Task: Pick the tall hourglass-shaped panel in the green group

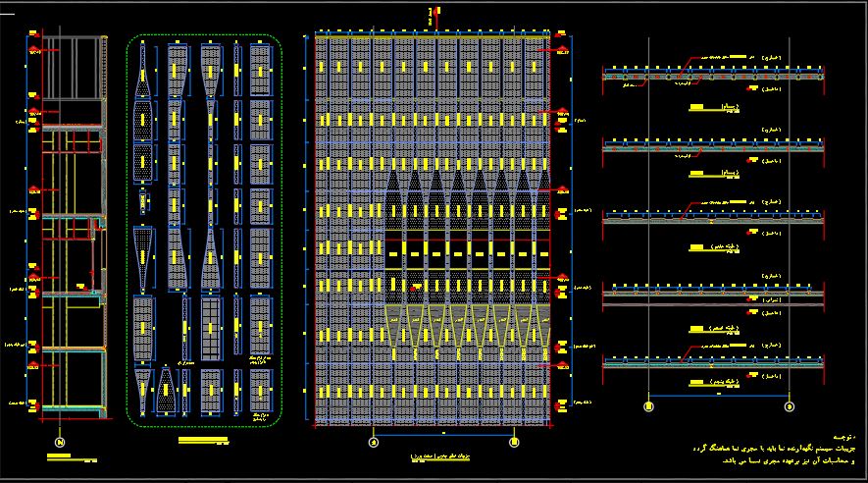Action: tap(211, 166)
